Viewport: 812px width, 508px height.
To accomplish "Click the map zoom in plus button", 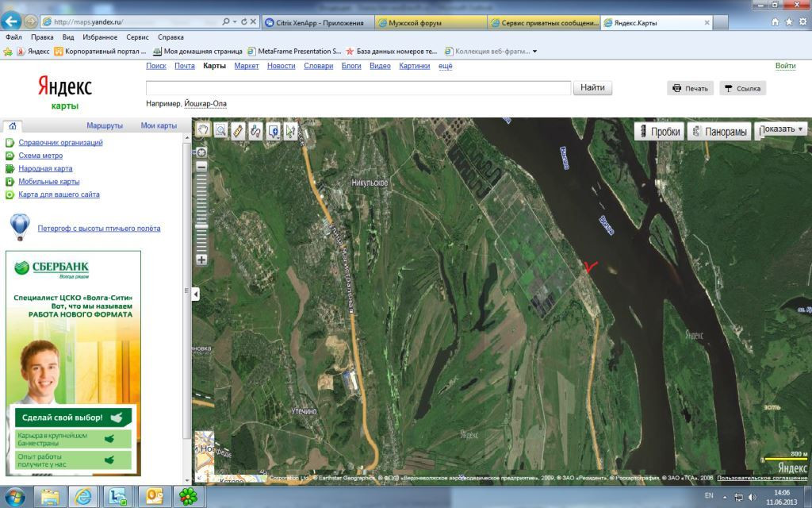I will click(201, 260).
